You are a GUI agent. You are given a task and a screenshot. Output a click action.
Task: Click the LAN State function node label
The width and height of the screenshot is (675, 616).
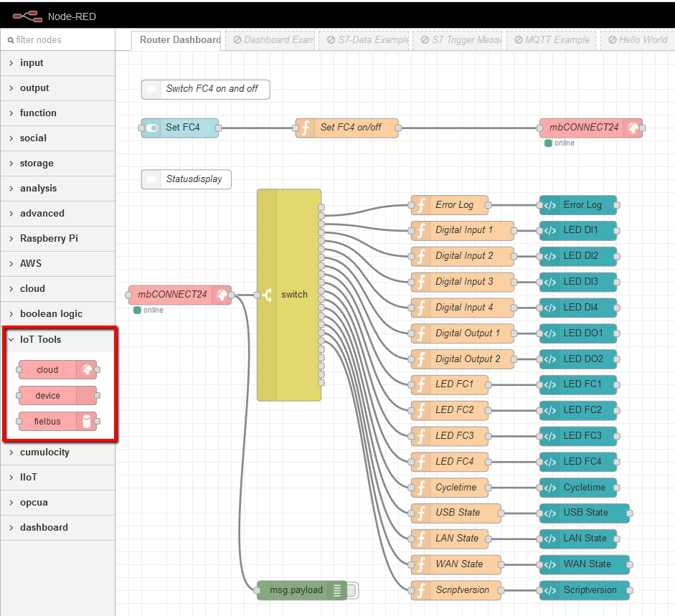[x=457, y=539]
